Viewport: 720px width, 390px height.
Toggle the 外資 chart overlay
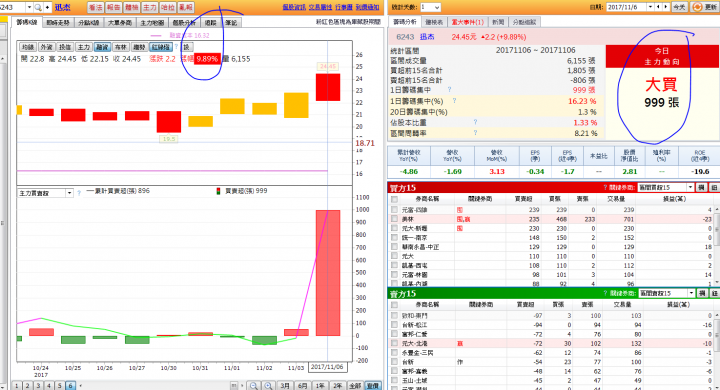point(46,47)
